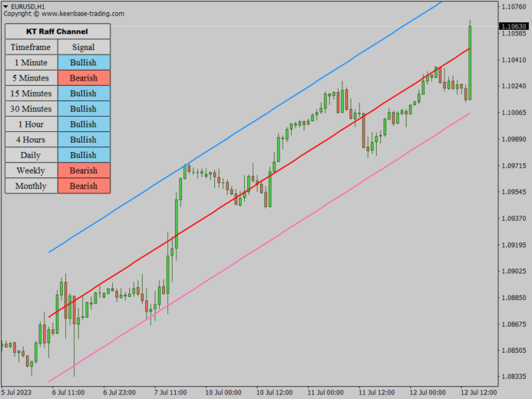Click the Bullish signal for 4 Hours
532x399 pixels.
pos(84,140)
